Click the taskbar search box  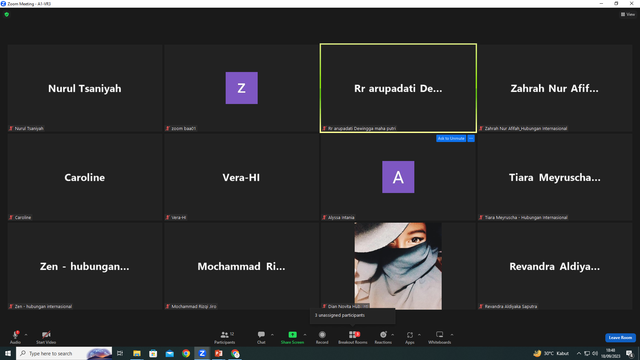(64, 353)
